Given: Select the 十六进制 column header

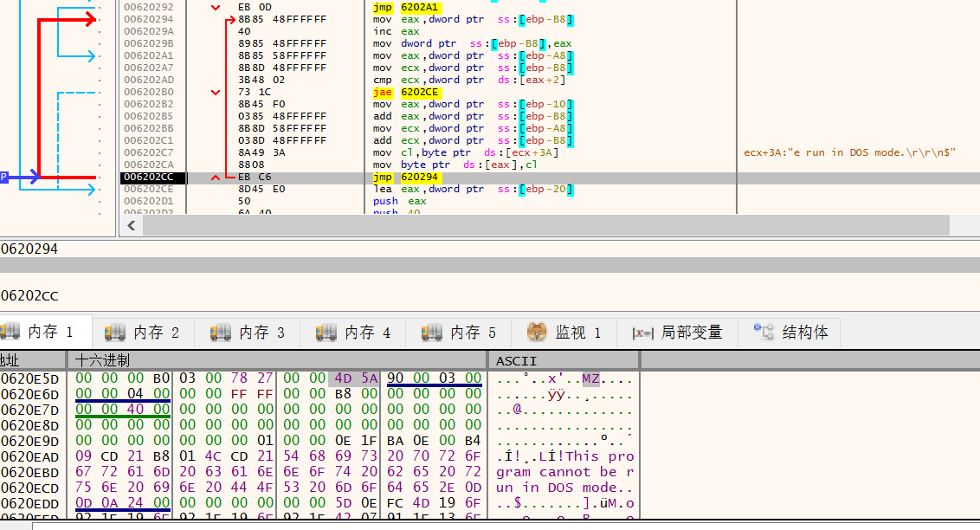Looking at the screenshot, I should (277, 360).
